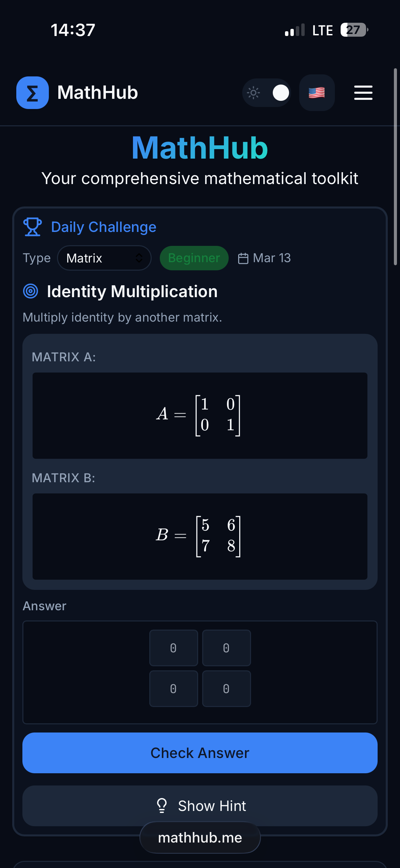Image resolution: width=400 pixels, height=868 pixels.
Task: Click the Show Hint button
Action: tap(200, 806)
